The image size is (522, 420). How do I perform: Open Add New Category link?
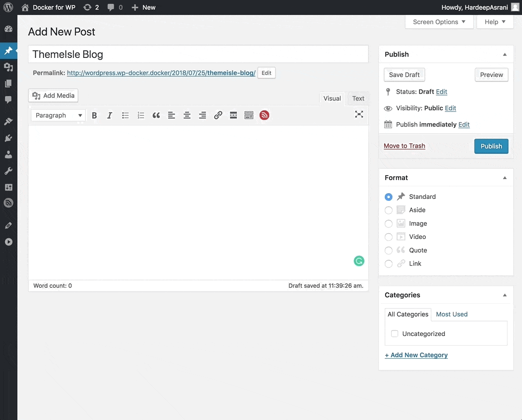click(416, 355)
